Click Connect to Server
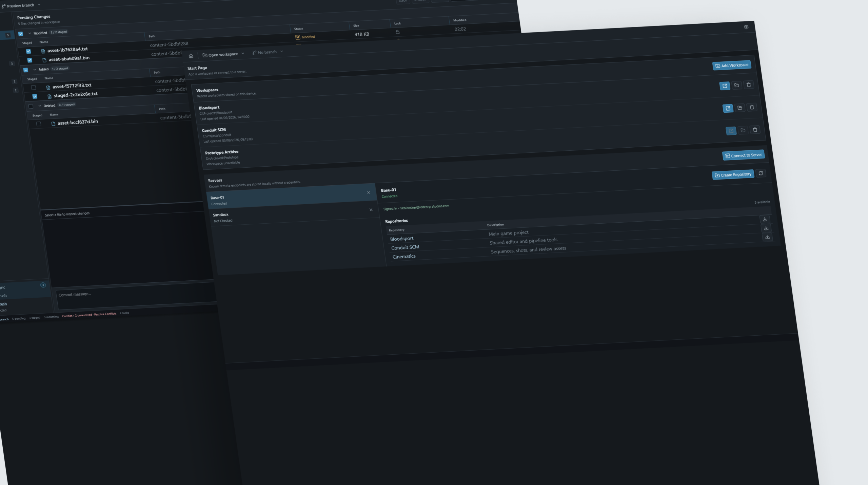Screen dimensions: 868x485 point(743,155)
